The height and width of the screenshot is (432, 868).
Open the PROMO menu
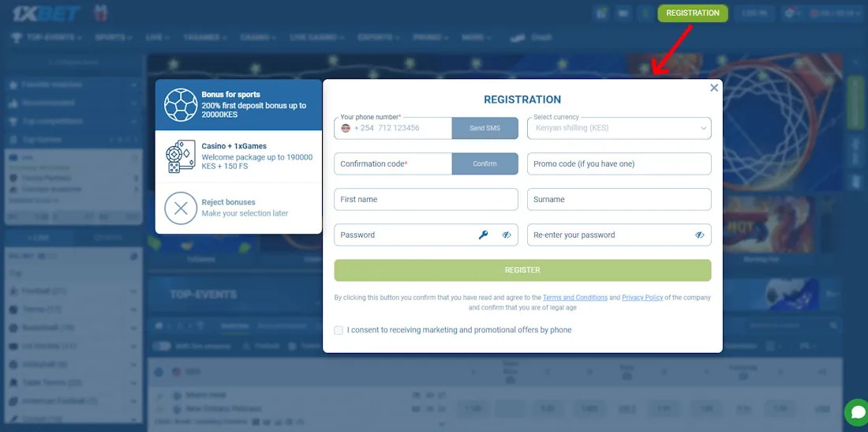coord(431,38)
